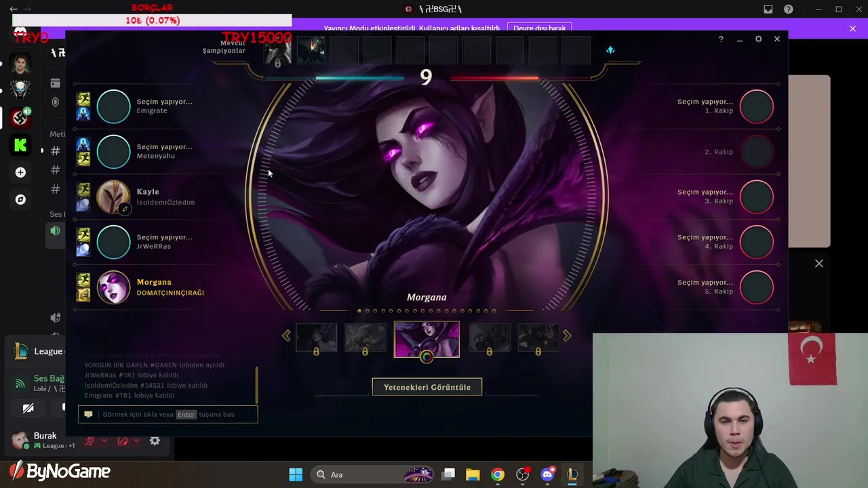
Task: Open summoner spells next to Metenyahu
Action: tap(83, 152)
